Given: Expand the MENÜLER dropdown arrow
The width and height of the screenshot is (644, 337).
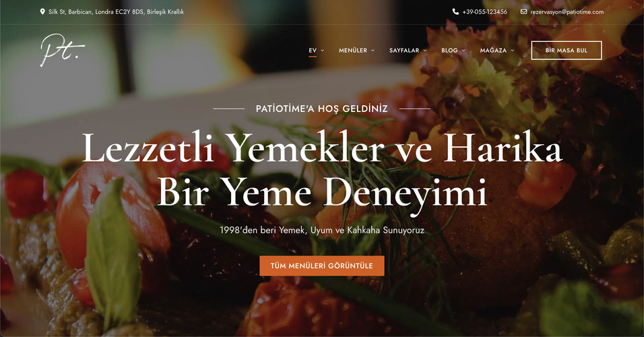Looking at the screenshot, I should [373, 51].
